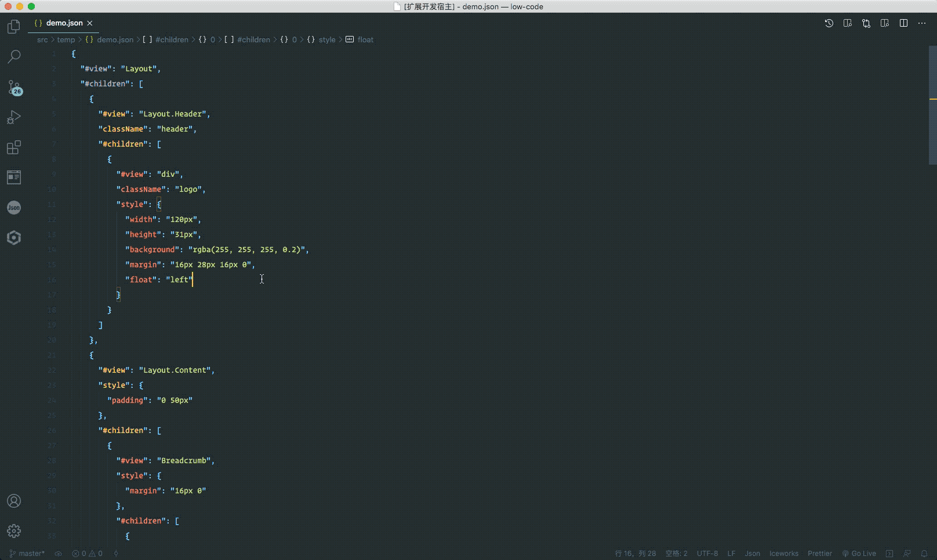Start Go Live server

(859, 554)
